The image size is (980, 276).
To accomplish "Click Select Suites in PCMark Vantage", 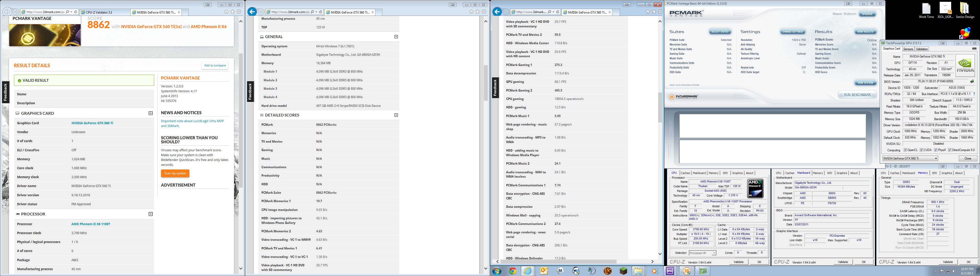I will click(x=720, y=32).
